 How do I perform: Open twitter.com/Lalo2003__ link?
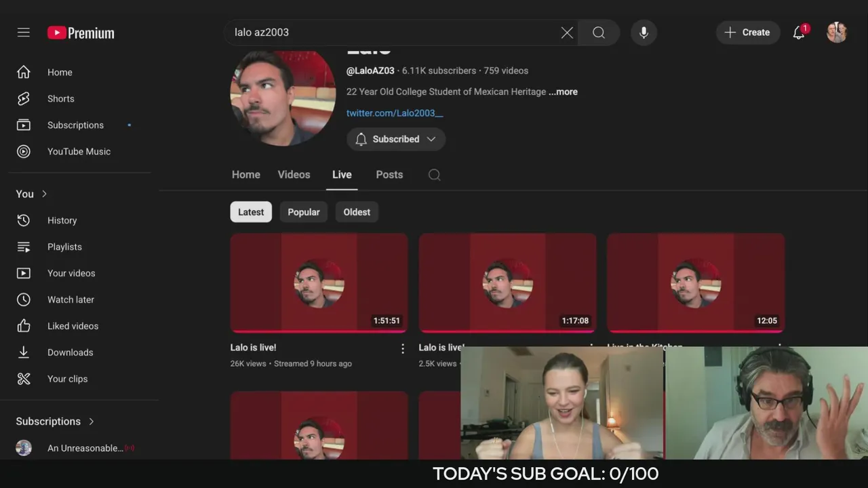coord(395,113)
